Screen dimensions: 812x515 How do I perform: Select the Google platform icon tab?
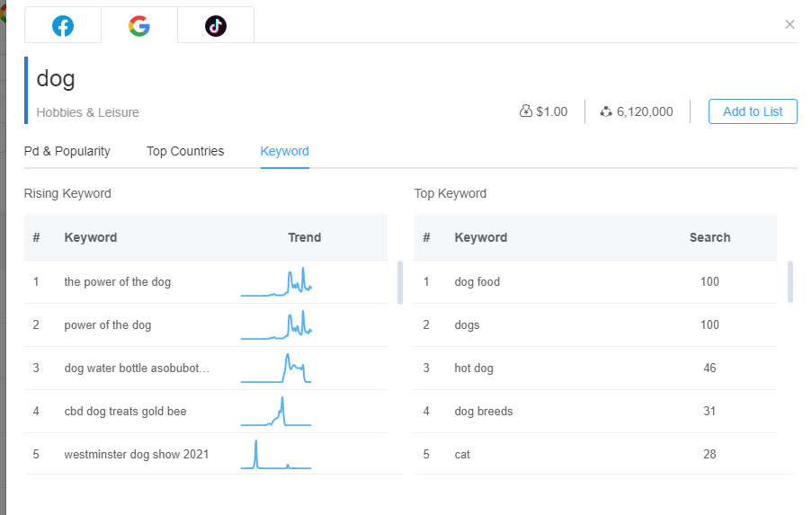[x=139, y=26]
